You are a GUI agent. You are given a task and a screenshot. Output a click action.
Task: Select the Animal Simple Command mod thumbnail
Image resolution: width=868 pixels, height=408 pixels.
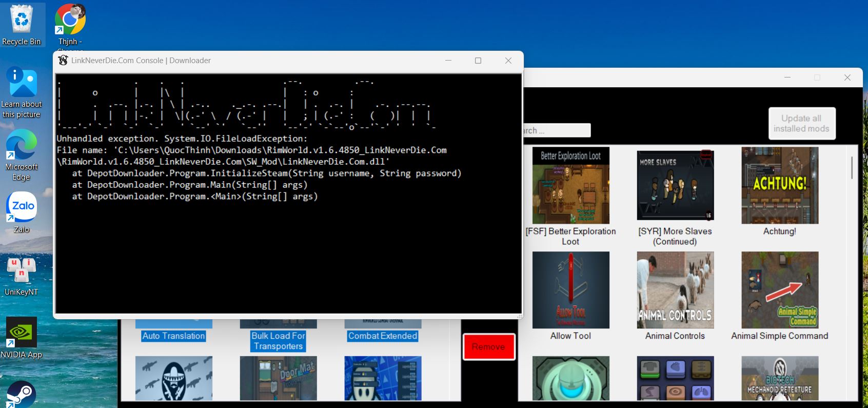pos(780,290)
